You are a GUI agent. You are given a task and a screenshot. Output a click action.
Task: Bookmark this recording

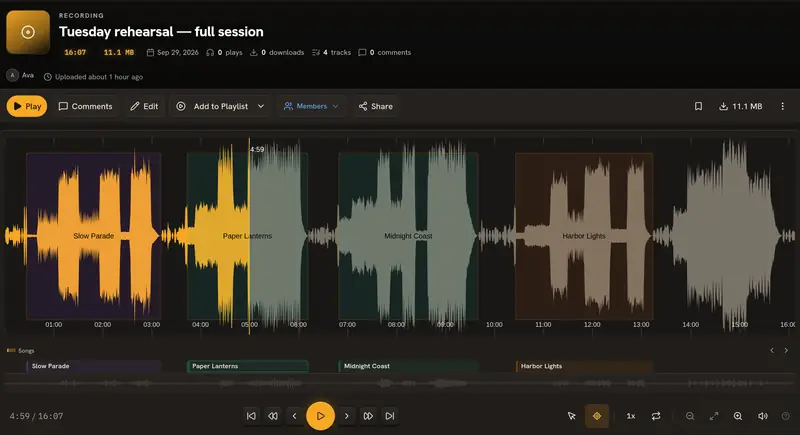click(x=698, y=106)
